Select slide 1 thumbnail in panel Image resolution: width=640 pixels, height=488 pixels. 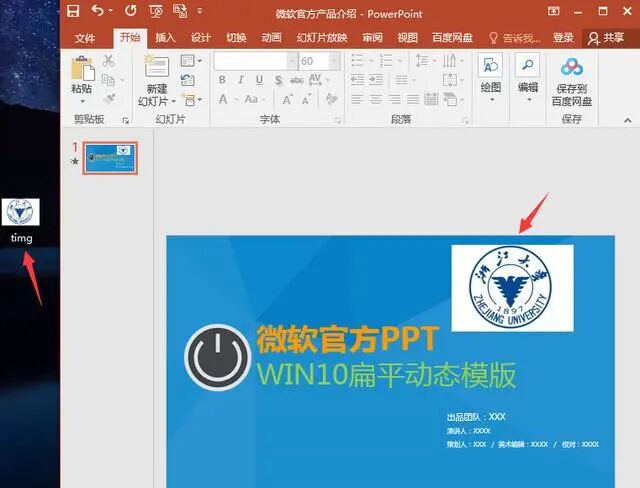pos(110,158)
